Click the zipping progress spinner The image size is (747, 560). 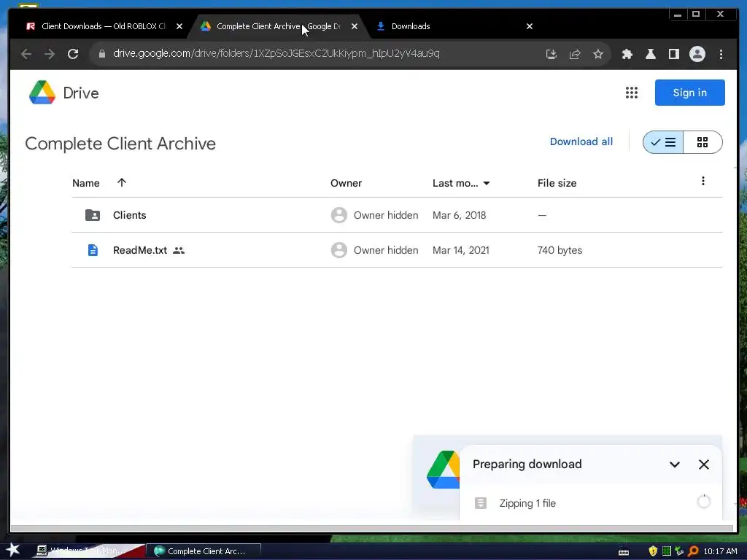pyautogui.click(x=704, y=502)
